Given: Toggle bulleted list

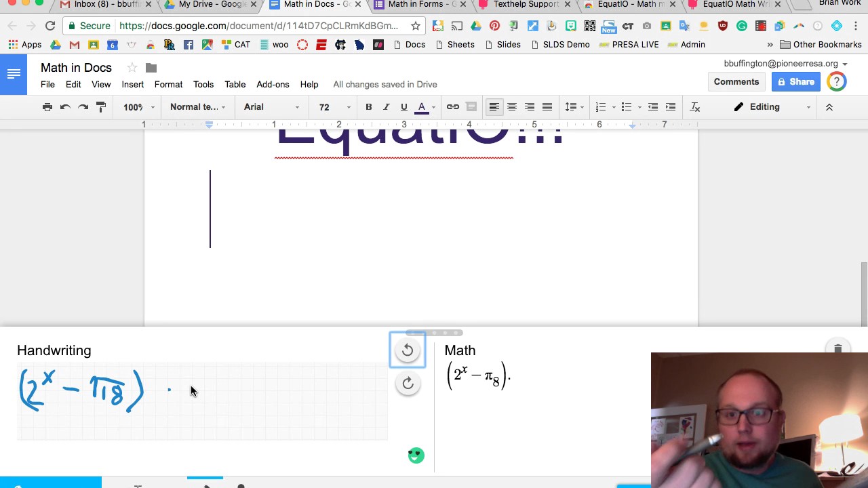Looking at the screenshot, I should click(626, 107).
